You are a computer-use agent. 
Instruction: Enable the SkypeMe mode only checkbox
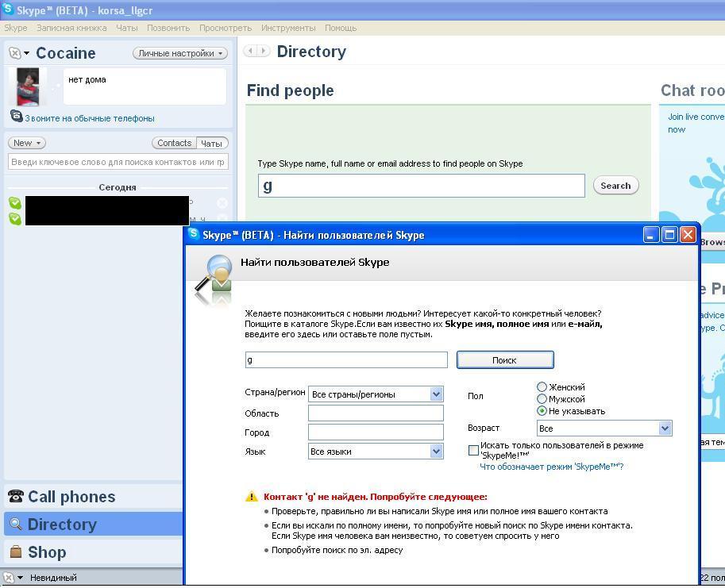(x=473, y=450)
